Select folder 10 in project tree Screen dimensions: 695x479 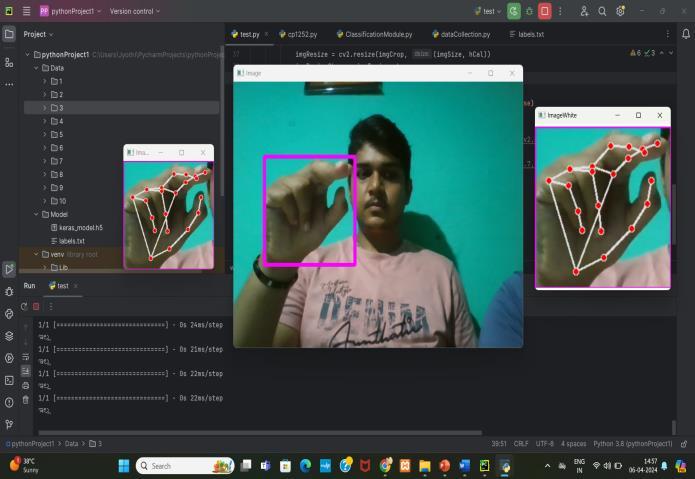(x=59, y=201)
